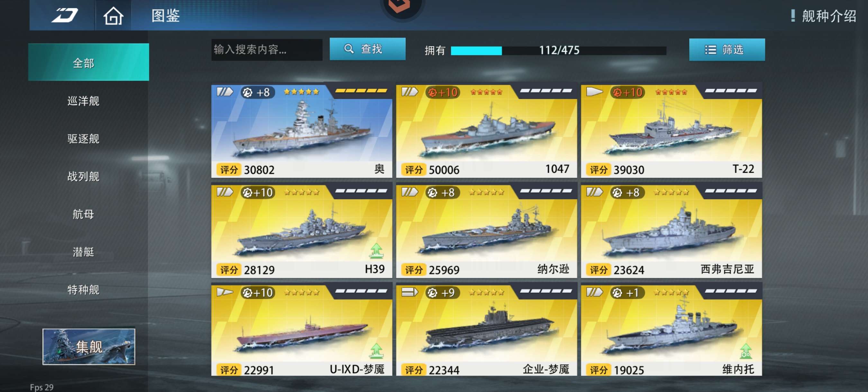Click the +10 enhancement badge on 1047 card
868x392 pixels.
click(x=442, y=92)
